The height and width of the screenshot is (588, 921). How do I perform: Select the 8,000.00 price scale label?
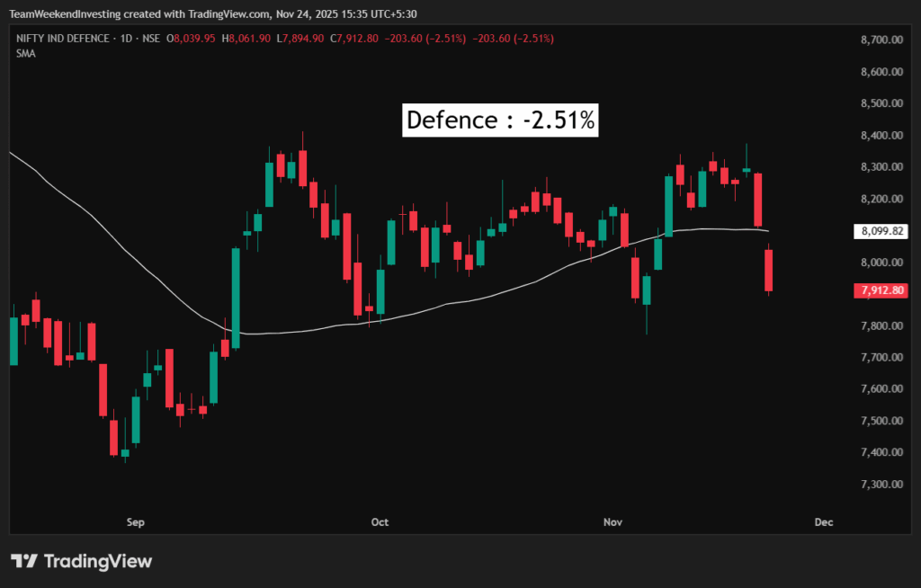tap(881, 263)
